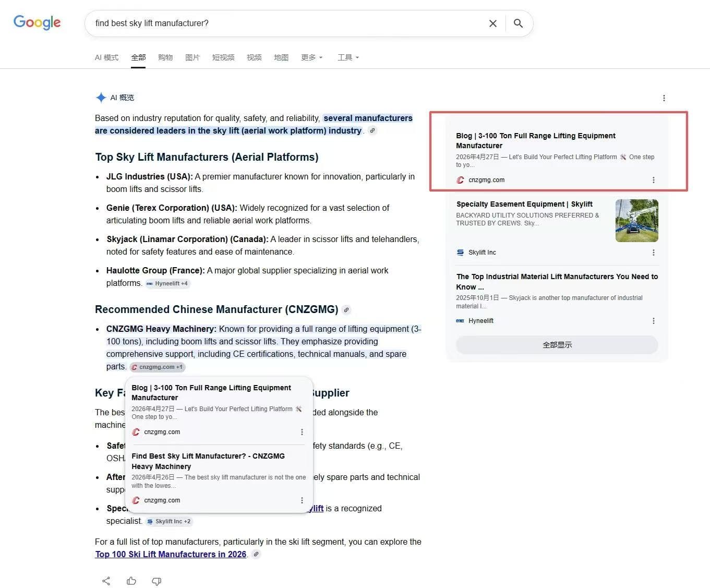
Task: Open the 短视频 tab
Action: pos(223,57)
